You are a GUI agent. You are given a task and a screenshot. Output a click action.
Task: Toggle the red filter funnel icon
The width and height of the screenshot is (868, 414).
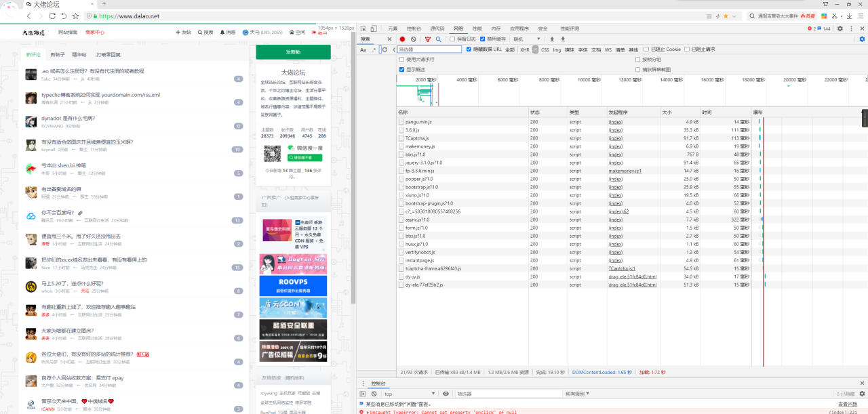pos(428,39)
